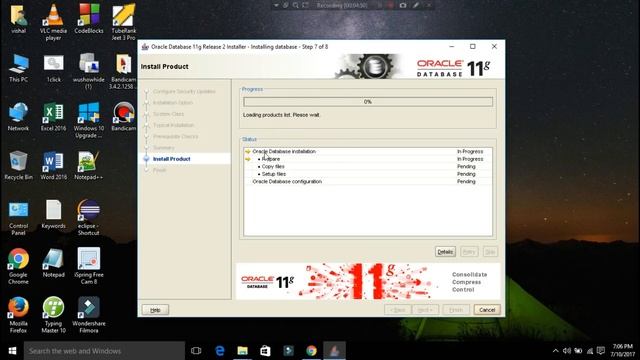The image size is (640, 360).
Task: Click the volume icon in system tray
Action: pyautogui.click(x=567, y=351)
